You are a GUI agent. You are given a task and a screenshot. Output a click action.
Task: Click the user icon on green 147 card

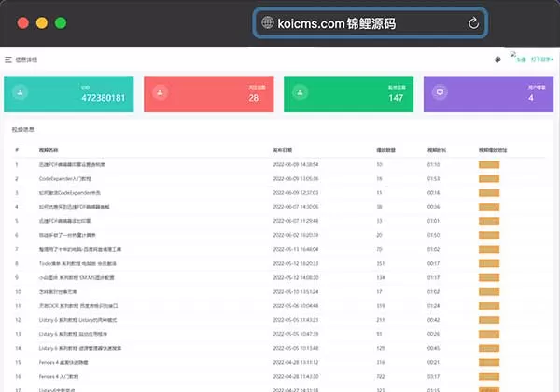click(x=300, y=92)
